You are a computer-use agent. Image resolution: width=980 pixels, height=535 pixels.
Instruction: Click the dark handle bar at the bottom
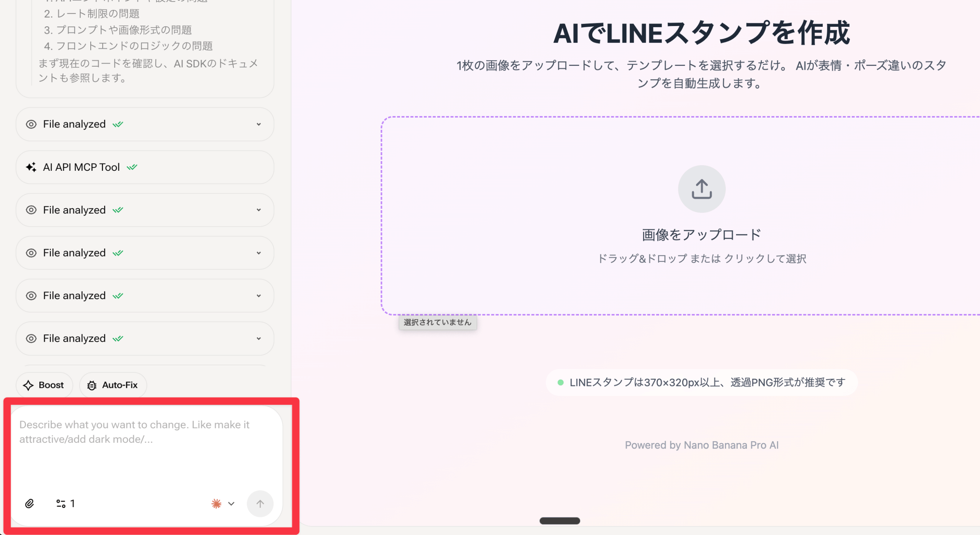pos(560,520)
